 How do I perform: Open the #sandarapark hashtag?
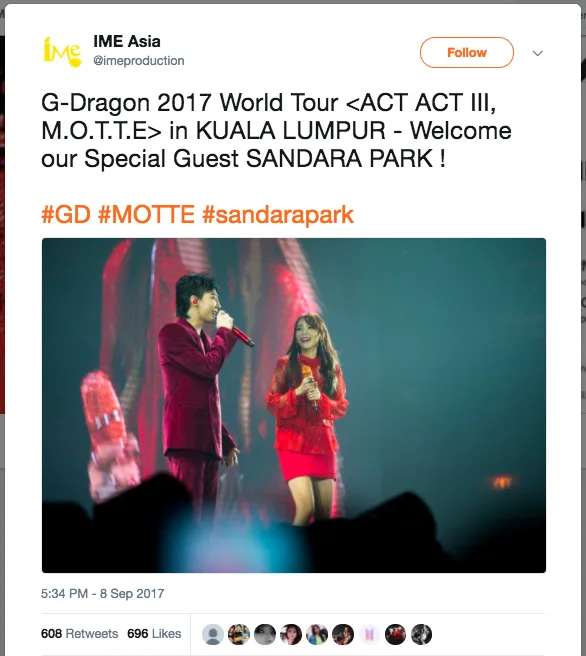[278, 215]
